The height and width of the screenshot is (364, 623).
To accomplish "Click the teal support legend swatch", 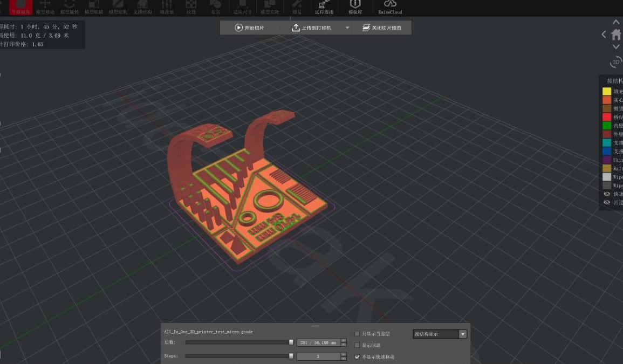I will [x=607, y=143].
